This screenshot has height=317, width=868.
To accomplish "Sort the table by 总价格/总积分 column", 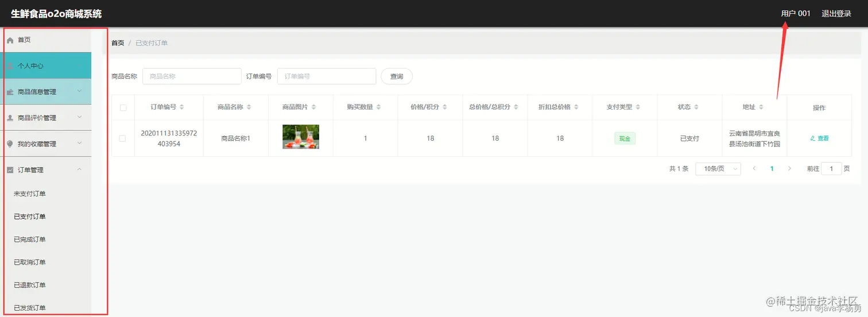I will [516, 107].
